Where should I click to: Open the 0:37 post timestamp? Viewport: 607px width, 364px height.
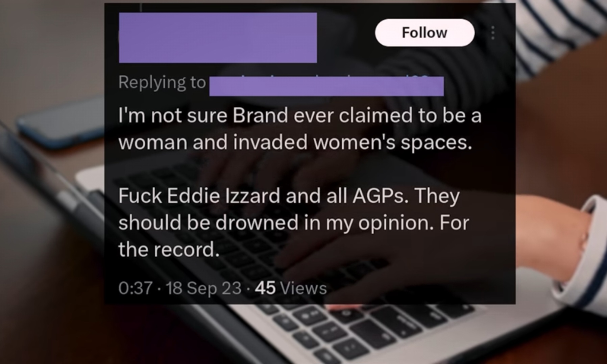click(135, 288)
